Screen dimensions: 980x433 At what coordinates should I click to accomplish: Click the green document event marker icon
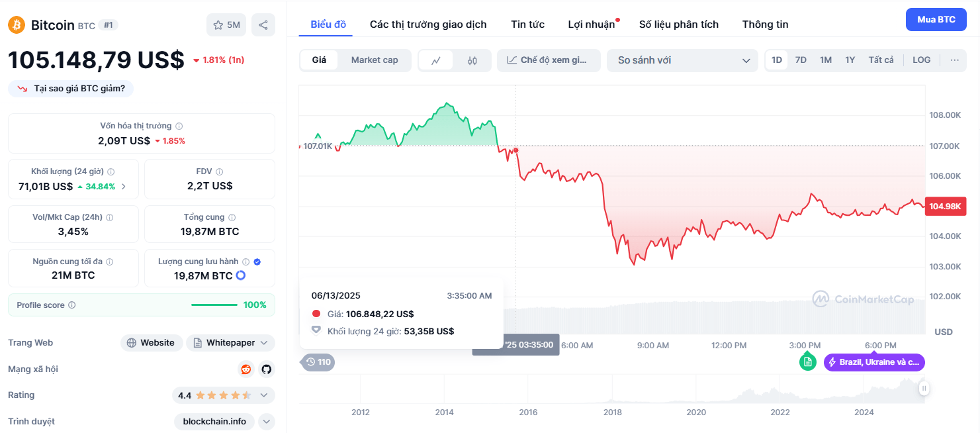[807, 361]
